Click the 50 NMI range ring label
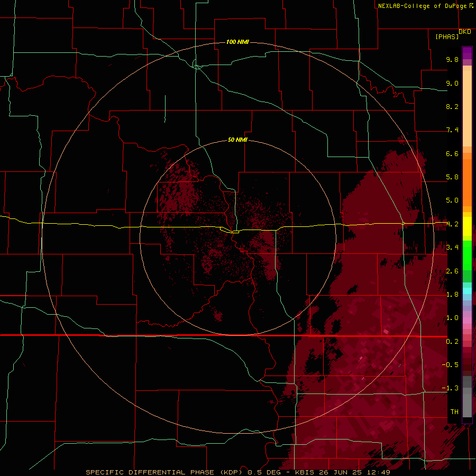476x476 pixels. 237,140
